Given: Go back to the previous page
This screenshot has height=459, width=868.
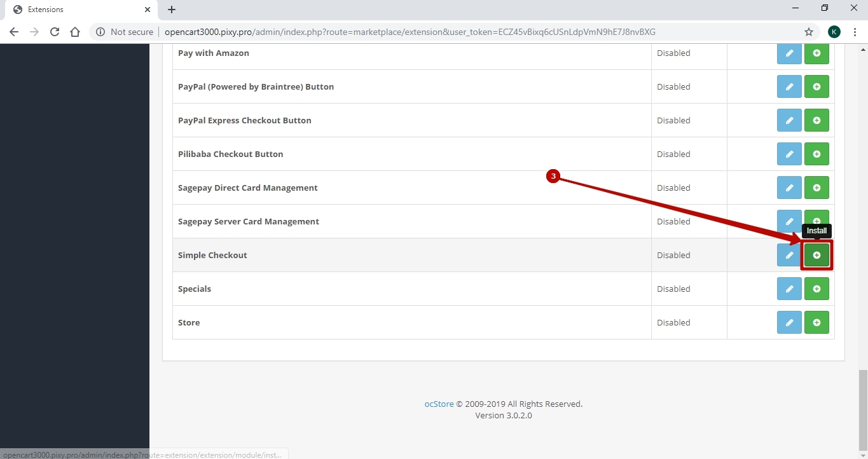Looking at the screenshot, I should click(14, 32).
